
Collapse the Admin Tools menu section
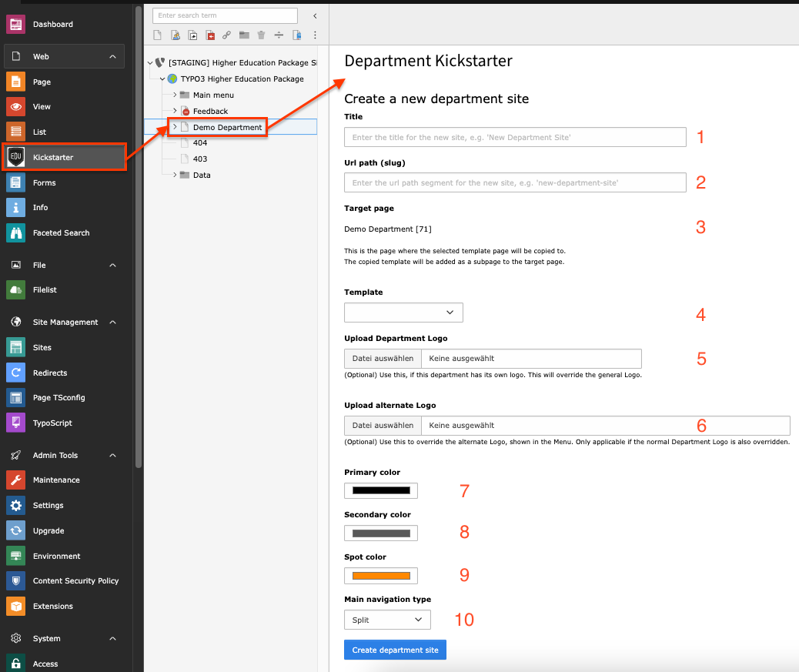pos(112,455)
